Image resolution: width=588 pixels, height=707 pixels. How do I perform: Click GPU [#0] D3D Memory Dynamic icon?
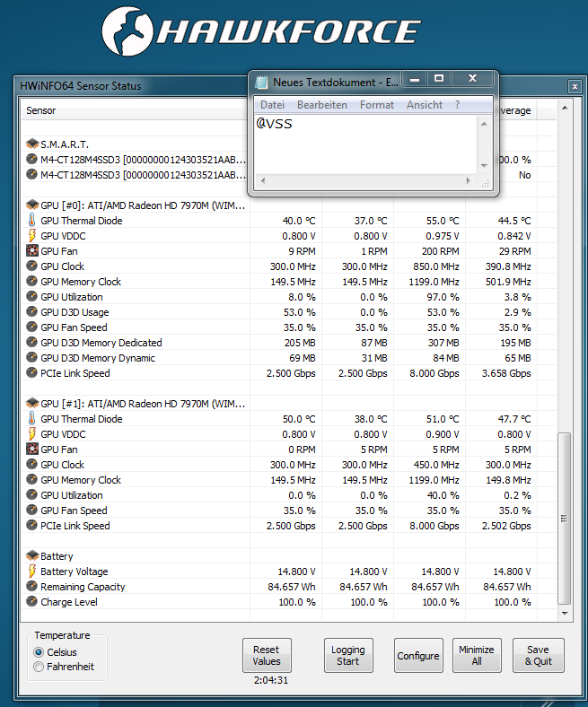pos(31,358)
